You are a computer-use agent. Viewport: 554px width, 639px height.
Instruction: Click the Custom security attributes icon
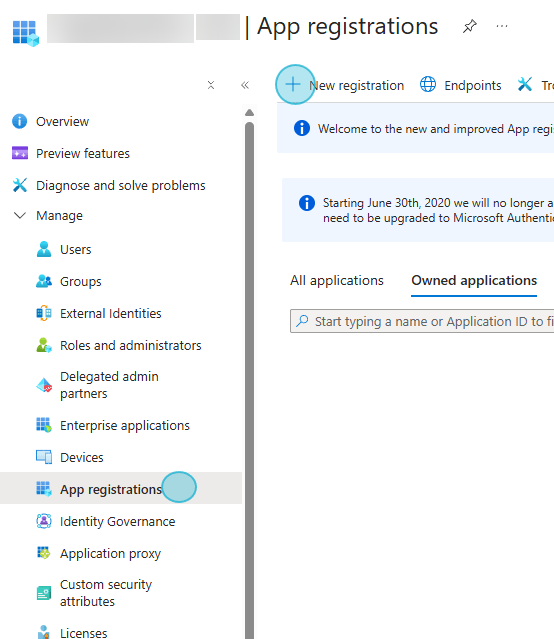click(x=44, y=593)
